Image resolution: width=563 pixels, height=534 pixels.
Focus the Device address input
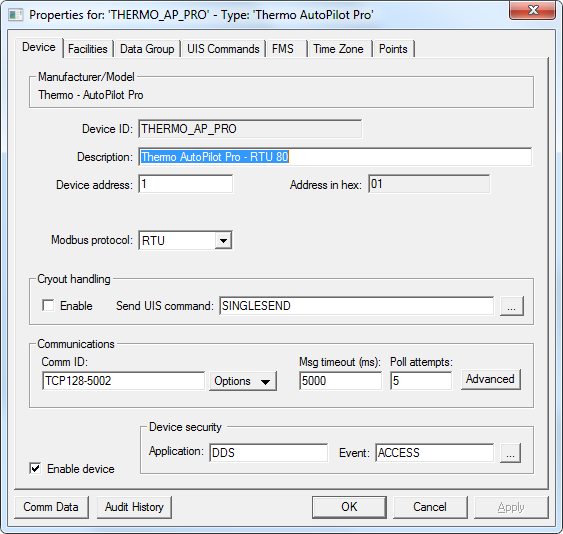coord(186,184)
